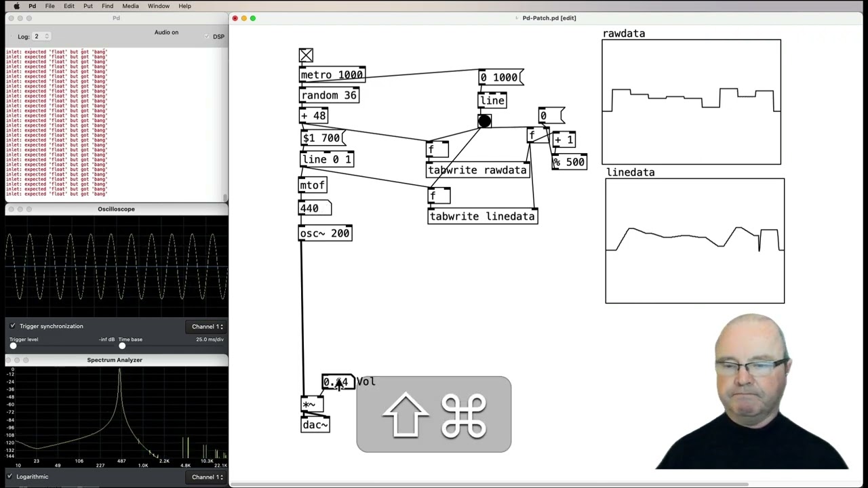
Task: Click the f object above tabwrite linedata
Action: pos(439,196)
